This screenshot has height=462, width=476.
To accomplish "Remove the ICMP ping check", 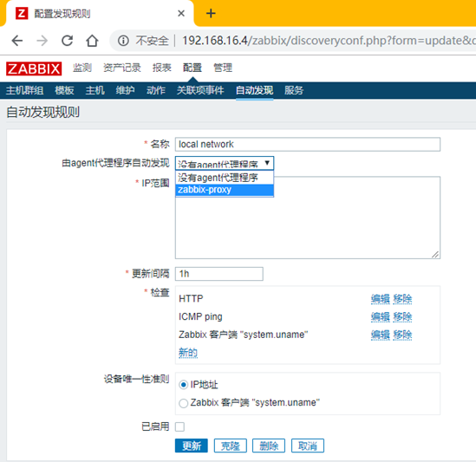I will click(x=402, y=317).
